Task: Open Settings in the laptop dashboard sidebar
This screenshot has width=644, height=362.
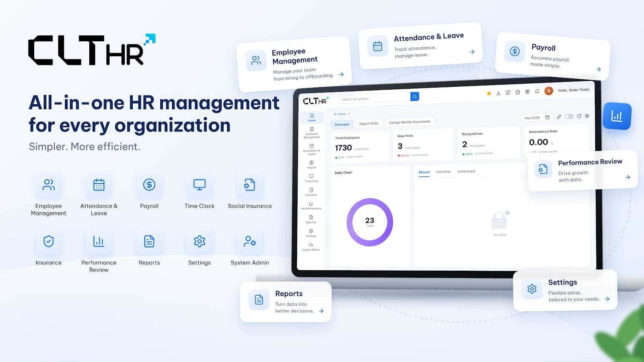Action: 311,233
